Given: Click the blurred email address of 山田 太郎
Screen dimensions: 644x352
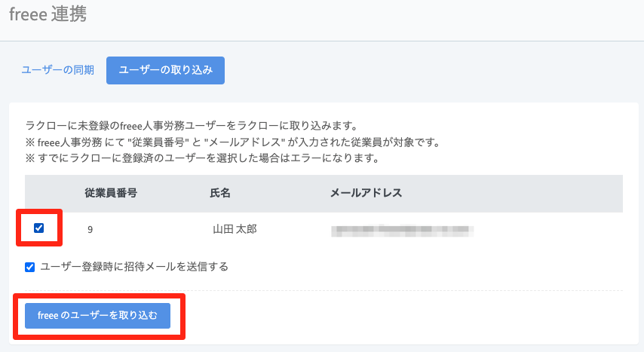Looking at the screenshot, I should [x=403, y=231].
